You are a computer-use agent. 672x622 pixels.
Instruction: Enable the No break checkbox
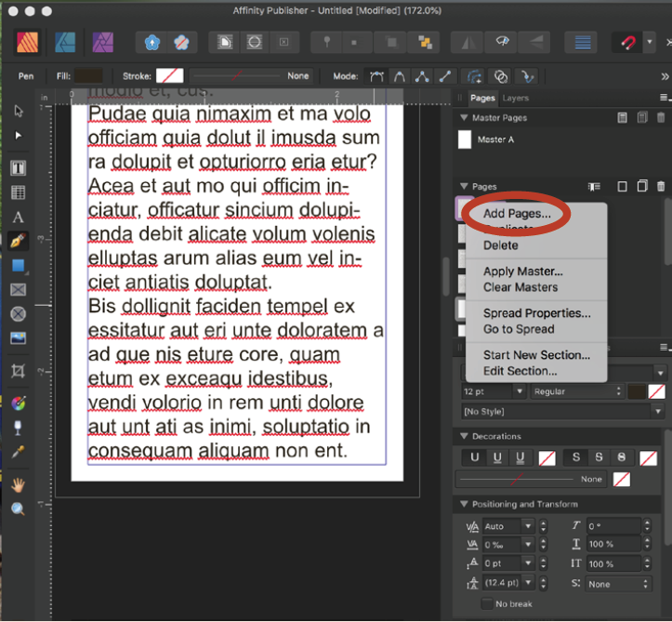(x=487, y=604)
